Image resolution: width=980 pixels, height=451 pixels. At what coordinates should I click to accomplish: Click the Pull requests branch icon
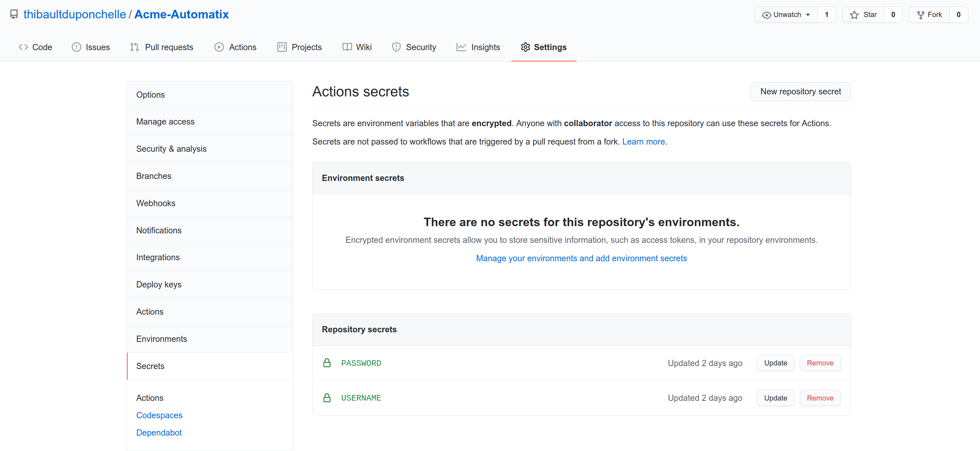click(x=135, y=47)
